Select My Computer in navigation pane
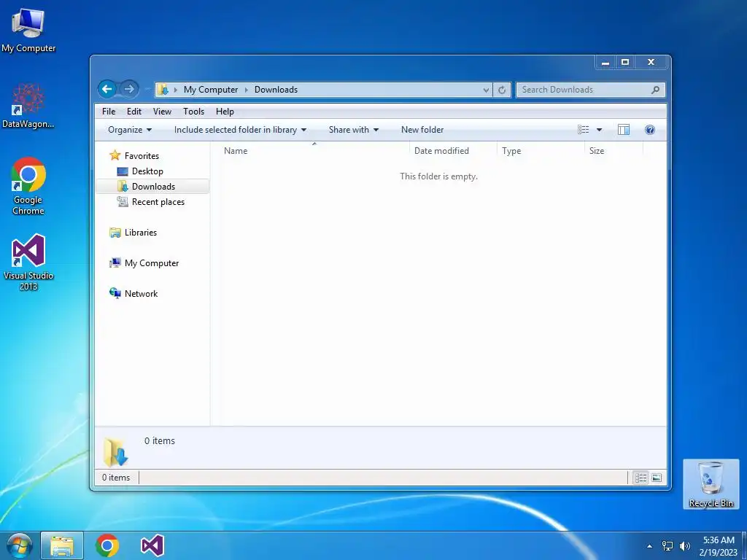The image size is (747, 560). (x=151, y=262)
